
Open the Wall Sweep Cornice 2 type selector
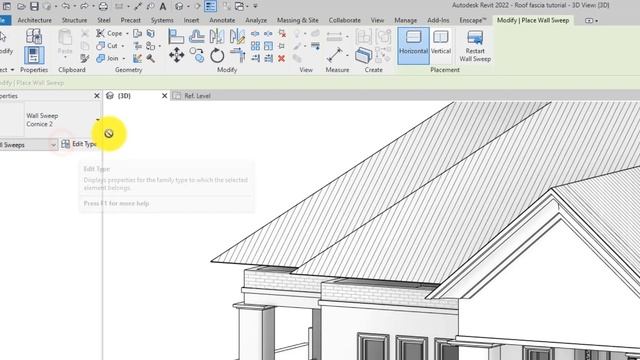(x=63, y=120)
